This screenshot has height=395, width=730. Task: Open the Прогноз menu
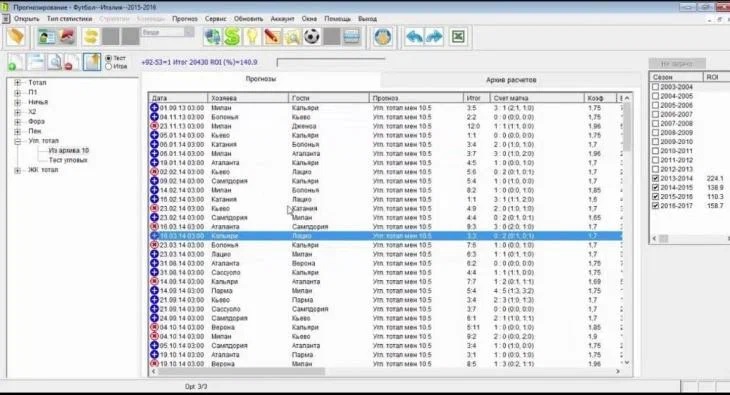(185, 19)
